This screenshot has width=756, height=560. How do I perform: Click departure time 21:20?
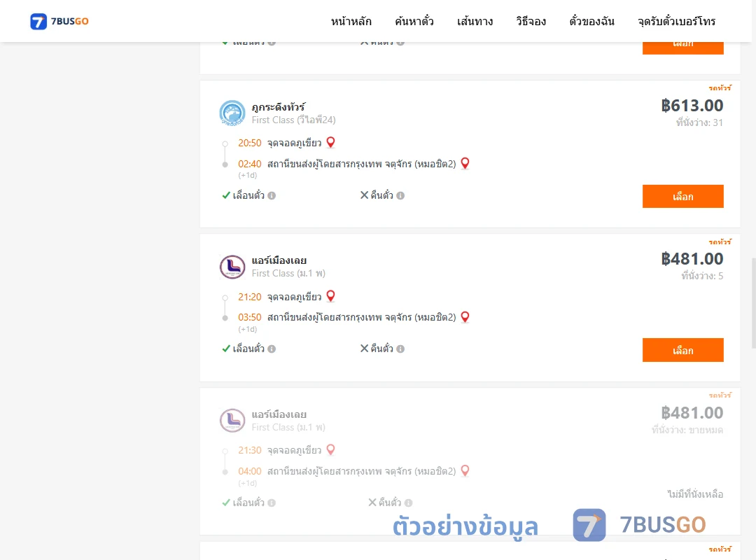pos(250,297)
